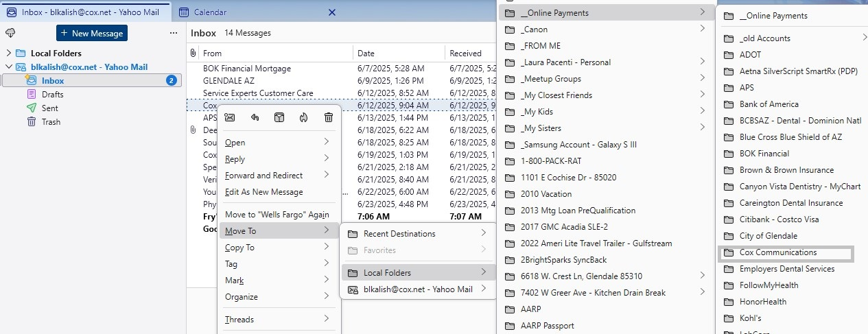
Task: Open the folder pane options ellipsis
Action: coord(174,33)
